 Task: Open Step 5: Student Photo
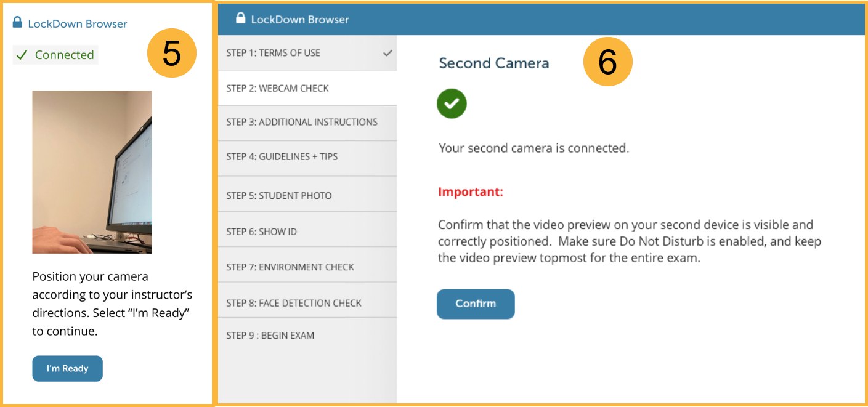pos(279,196)
